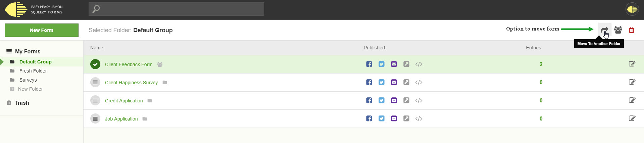Screen dimensions: 644x143
Task: Sort by the Name column header
Action: tap(97, 48)
